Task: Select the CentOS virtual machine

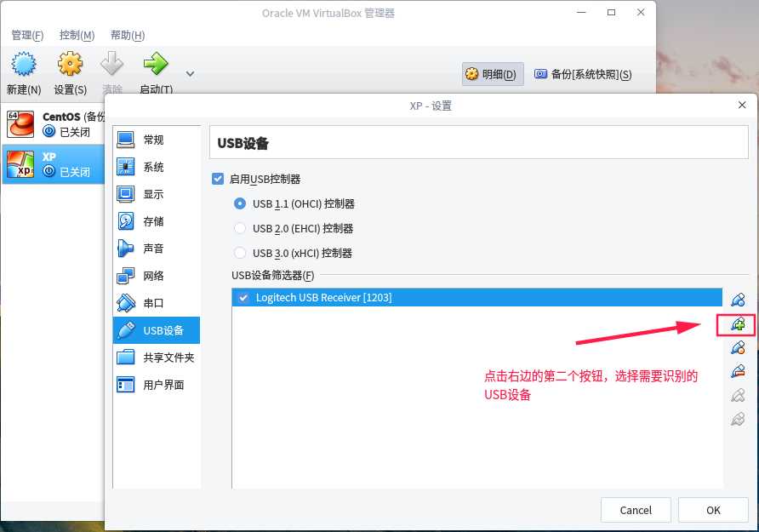Action: tap(54, 124)
